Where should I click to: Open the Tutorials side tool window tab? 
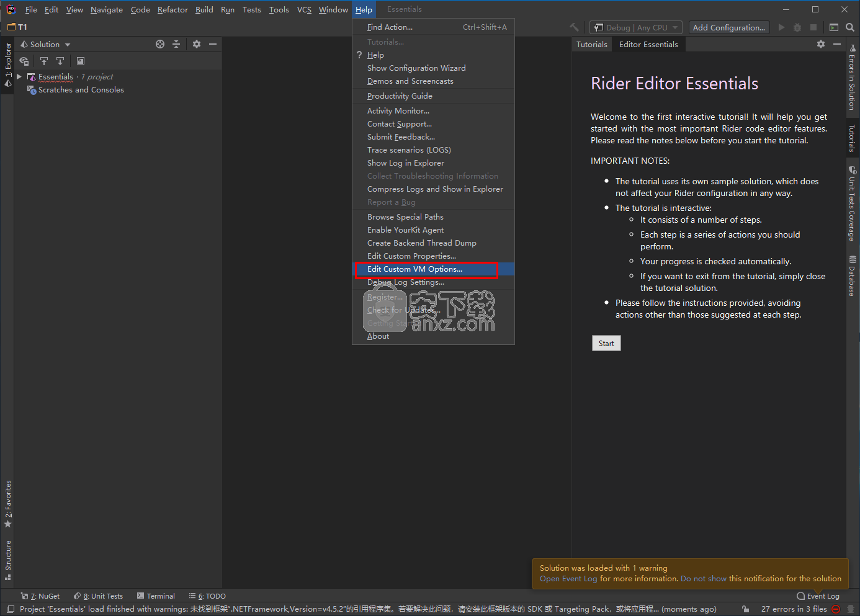click(852, 138)
